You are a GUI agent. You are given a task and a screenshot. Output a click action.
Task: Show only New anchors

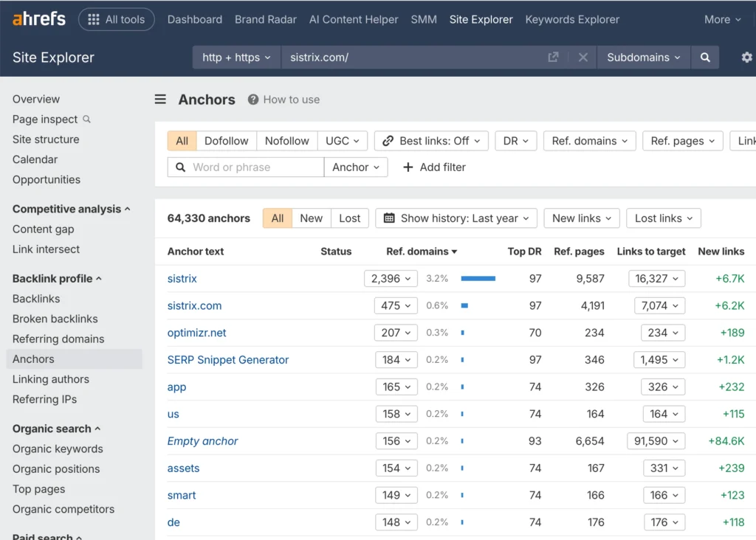(311, 218)
